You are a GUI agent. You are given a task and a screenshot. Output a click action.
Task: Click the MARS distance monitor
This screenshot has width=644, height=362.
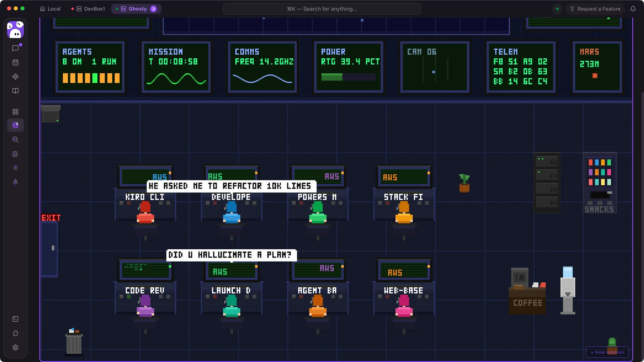597,67
